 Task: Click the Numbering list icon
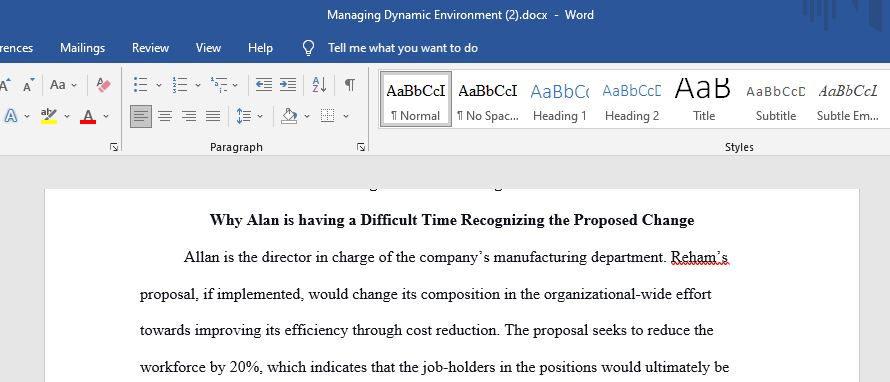point(180,85)
